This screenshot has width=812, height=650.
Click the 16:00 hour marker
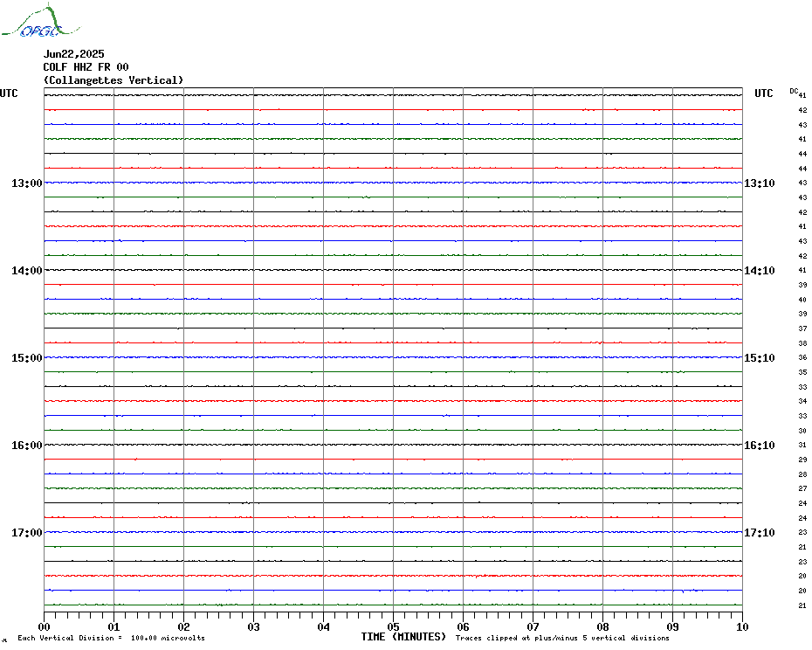click(x=26, y=446)
